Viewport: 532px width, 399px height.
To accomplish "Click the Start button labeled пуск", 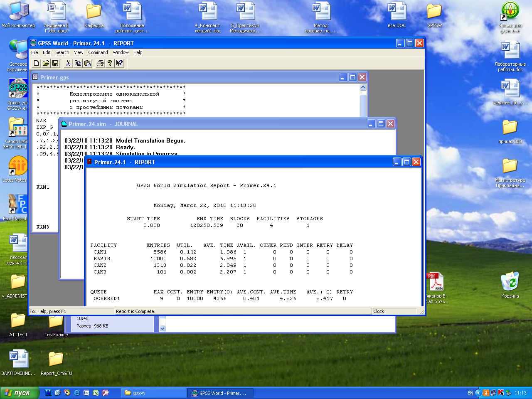I will (x=20, y=393).
